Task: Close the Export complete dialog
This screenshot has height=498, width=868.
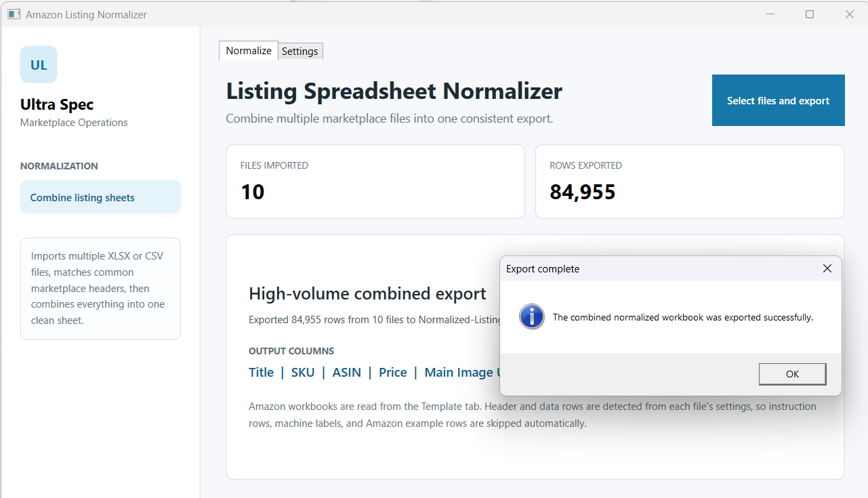Action: point(827,269)
